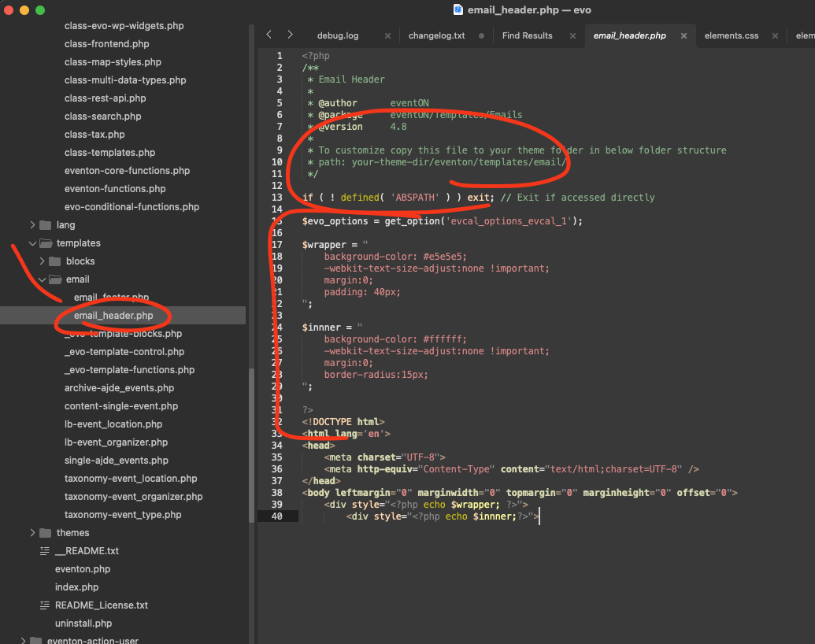Open class-search.php file
815x644 pixels.
click(103, 117)
